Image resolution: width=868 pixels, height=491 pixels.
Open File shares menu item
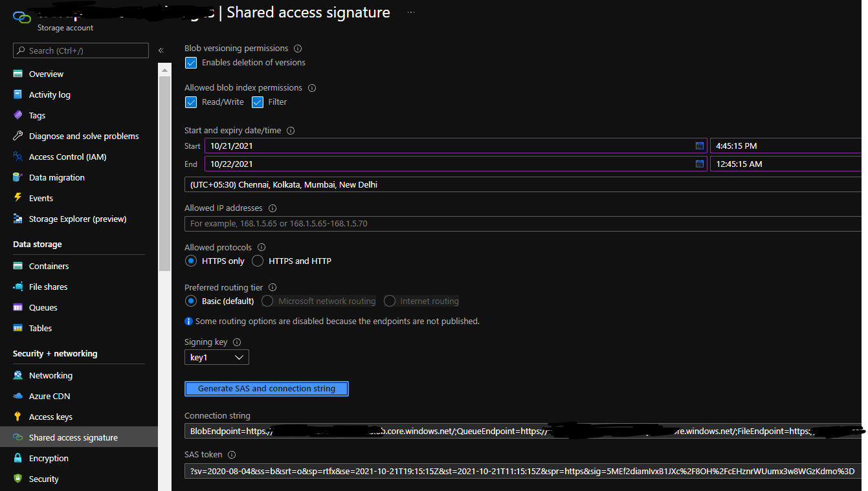[x=48, y=287]
